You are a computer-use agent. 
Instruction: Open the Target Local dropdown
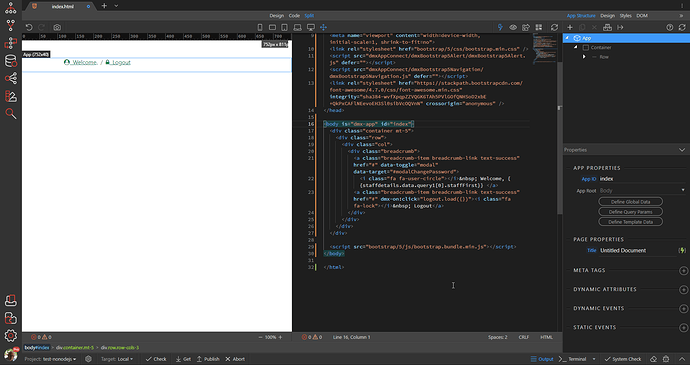[x=117, y=359]
